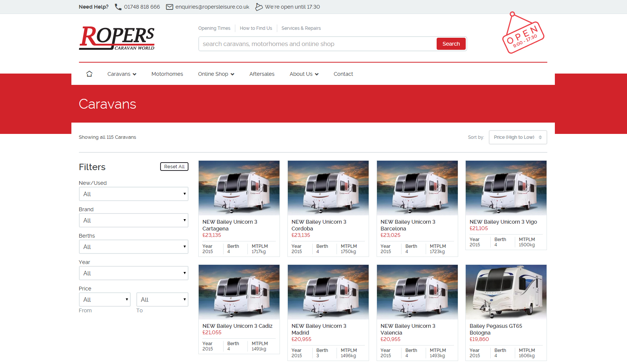Click title NEW Bailey Unicorn 3 Cadiz
The width and height of the screenshot is (627, 364).
tap(237, 326)
